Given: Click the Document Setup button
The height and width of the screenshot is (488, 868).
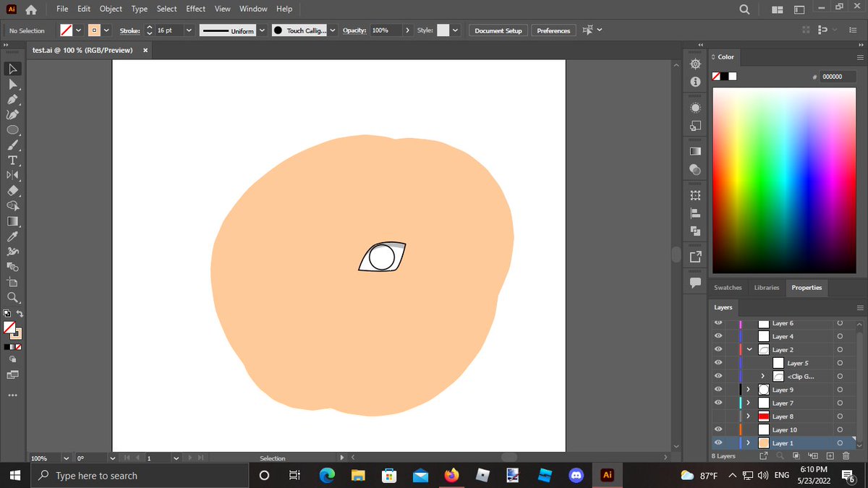Looking at the screenshot, I should (x=498, y=30).
